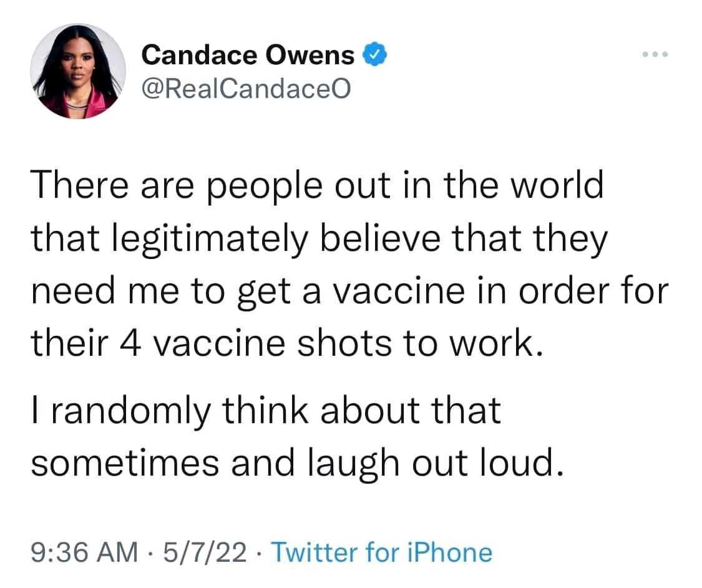
Task: Click the line 'There are people out in the world'
Action: tap(318, 185)
